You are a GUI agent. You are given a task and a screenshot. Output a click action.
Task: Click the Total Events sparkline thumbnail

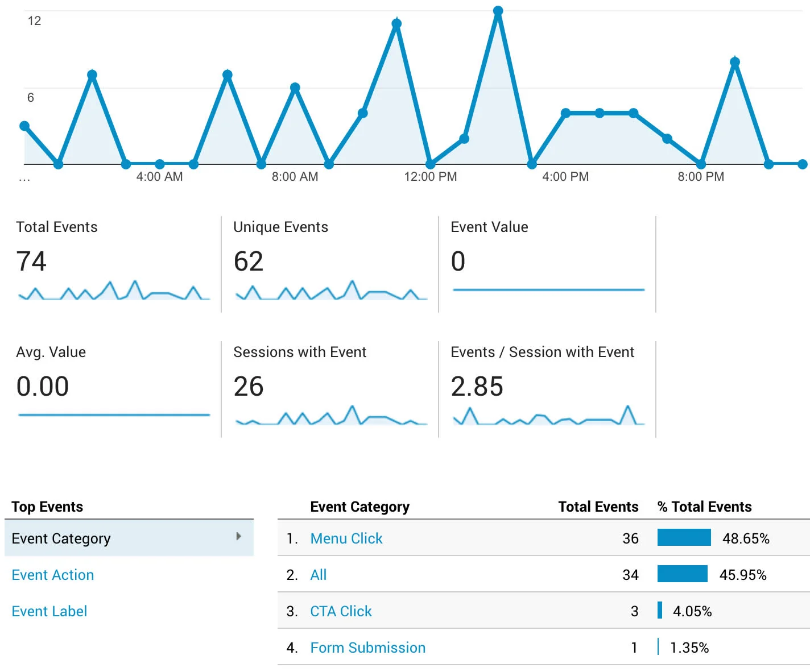pyautogui.click(x=114, y=291)
